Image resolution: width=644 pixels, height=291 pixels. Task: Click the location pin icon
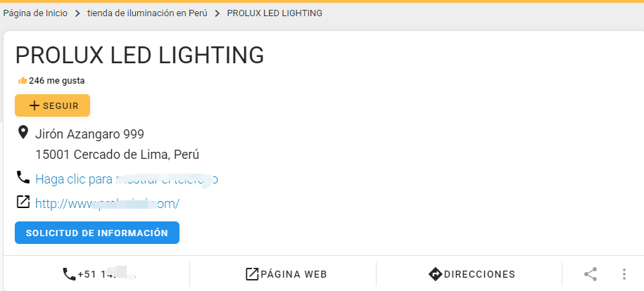pos(23,133)
